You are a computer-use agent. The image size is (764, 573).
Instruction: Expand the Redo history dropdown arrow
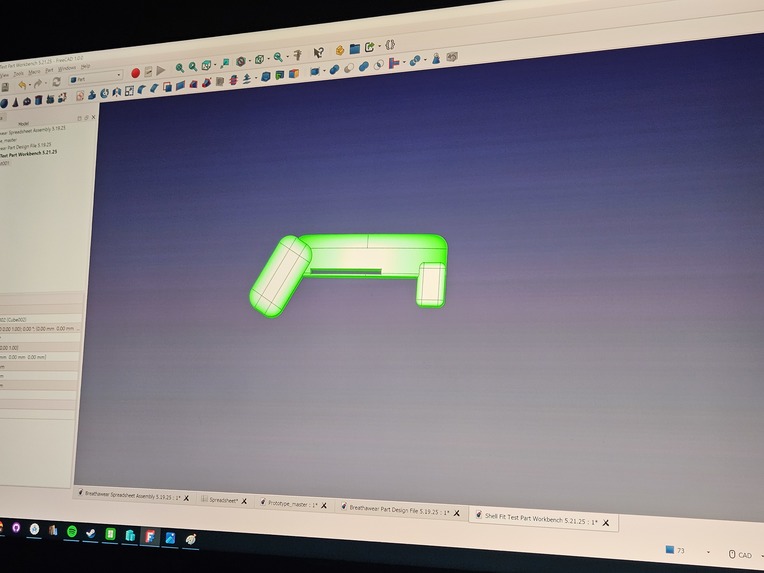pos(46,83)
